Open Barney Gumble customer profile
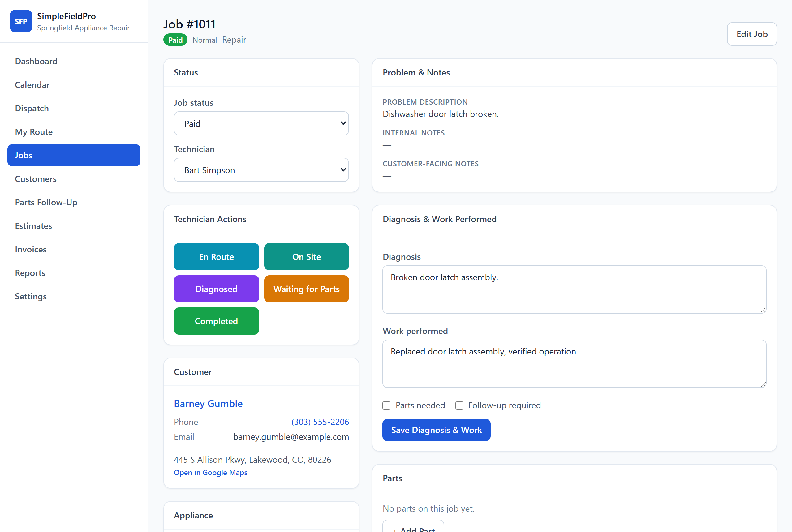Screen dimensions: 792x532 pyautogui.click(x=208, y=403)
